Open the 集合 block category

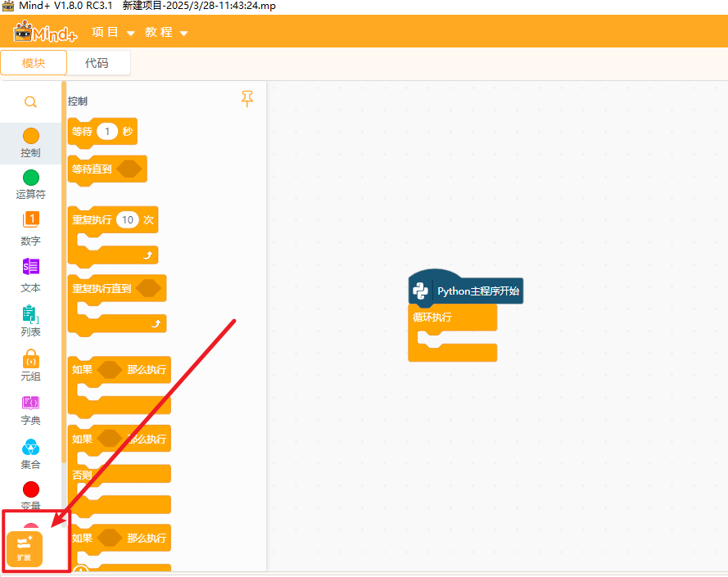pos(30,447)
